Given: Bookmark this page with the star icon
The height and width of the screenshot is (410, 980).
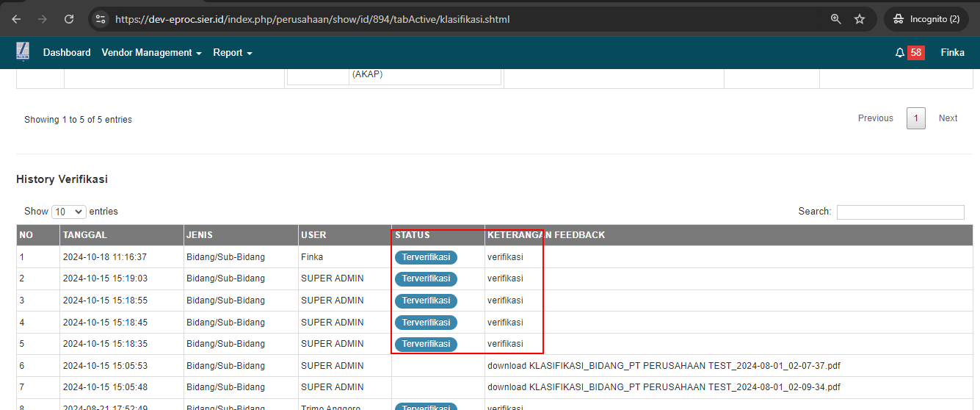Looking at the screenshot, I should (860, 19).
